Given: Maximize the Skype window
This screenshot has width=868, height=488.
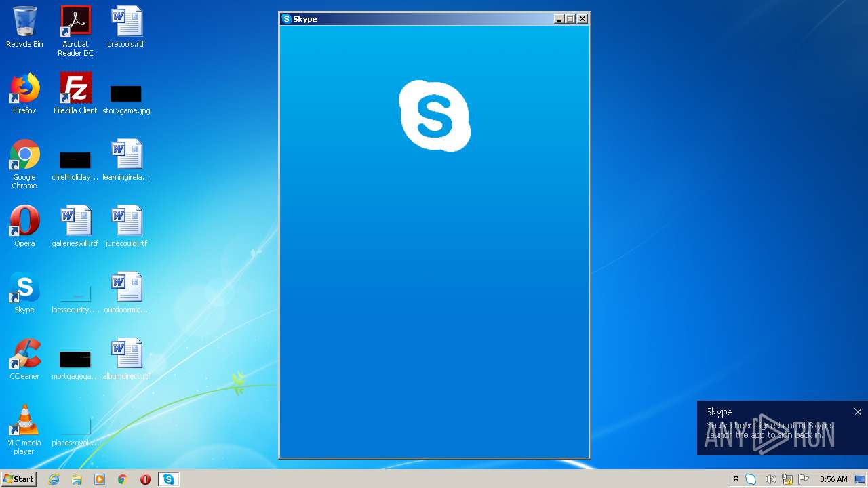Looking at the screenshot, I should click(x=570, y=19).
